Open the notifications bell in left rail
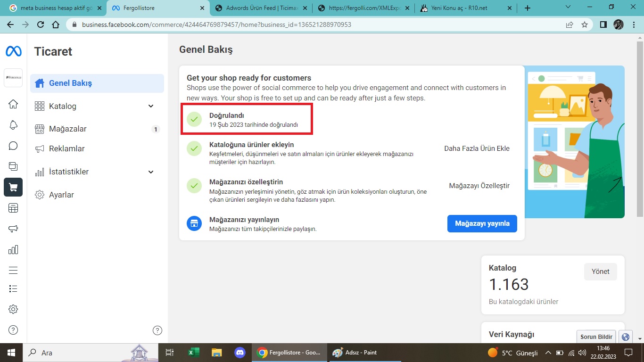Screen dimensions: 644x362 13,125
